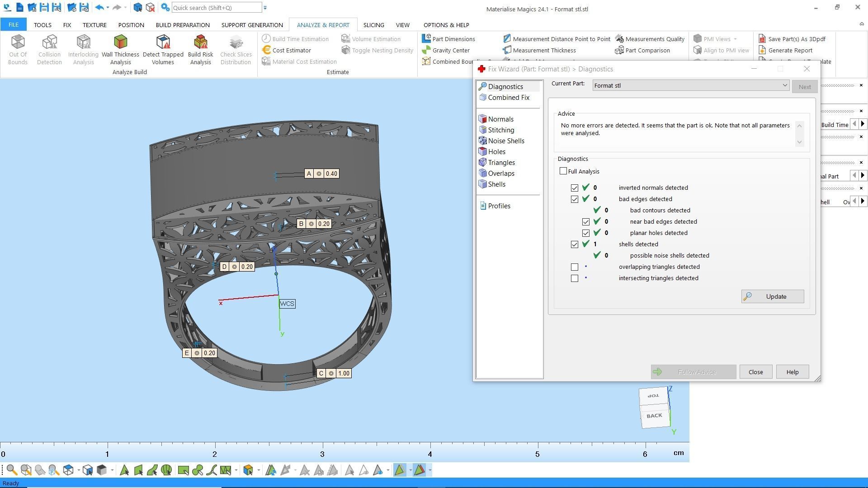
Task: Expand quick search options dropdown
Action: pyautogui.click(x=265, y=8)
